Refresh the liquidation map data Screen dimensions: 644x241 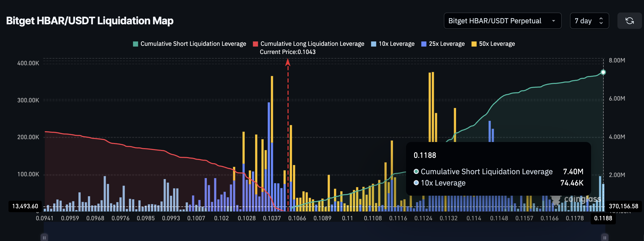click(629, 21)
